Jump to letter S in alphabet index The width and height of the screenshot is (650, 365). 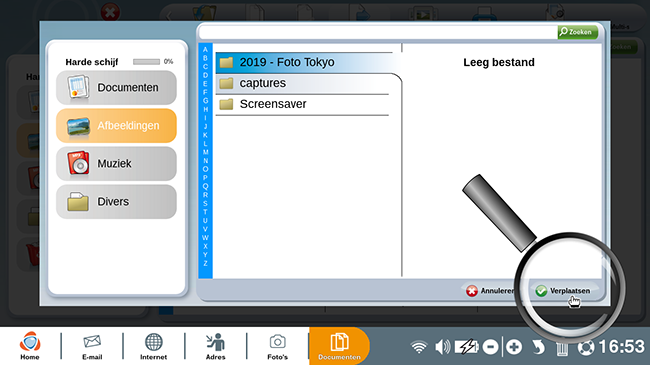[x=205, y=203]
